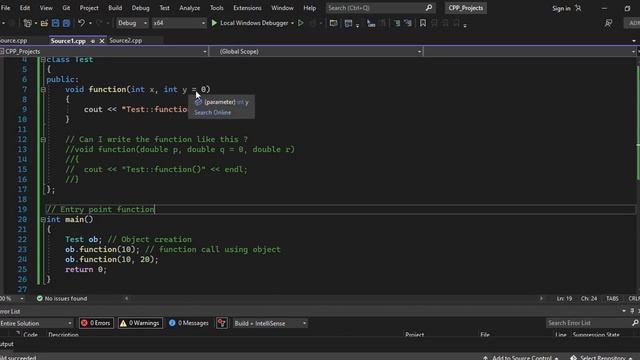
Task: Click the Save All icon
Action: click(x=66, y=23)
